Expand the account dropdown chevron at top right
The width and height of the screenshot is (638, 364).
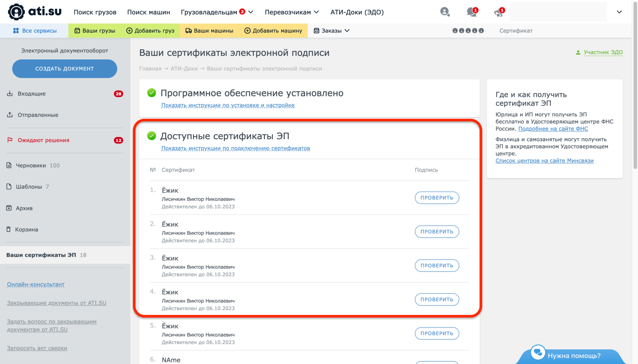click(619, 12)
